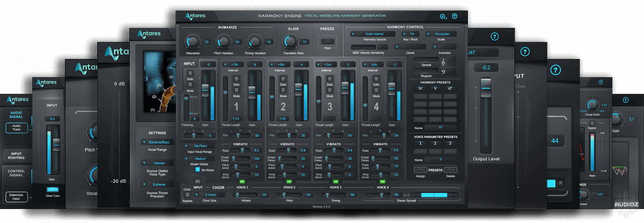Image resolution: width=644 pixels, height=223 pixels.
Task: Select the treble clef register icon
Action: tap(444, 62)
